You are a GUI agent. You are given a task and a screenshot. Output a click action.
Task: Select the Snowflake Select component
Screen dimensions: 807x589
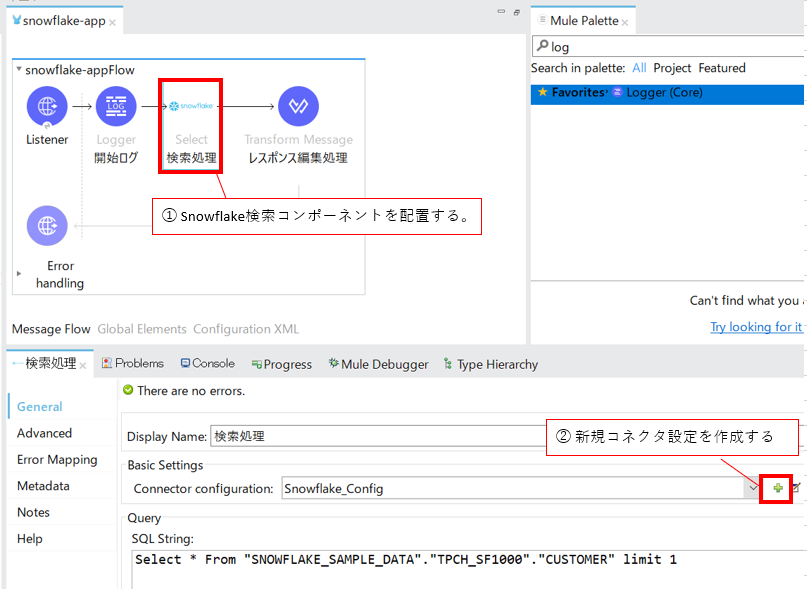tap(191, 106)
